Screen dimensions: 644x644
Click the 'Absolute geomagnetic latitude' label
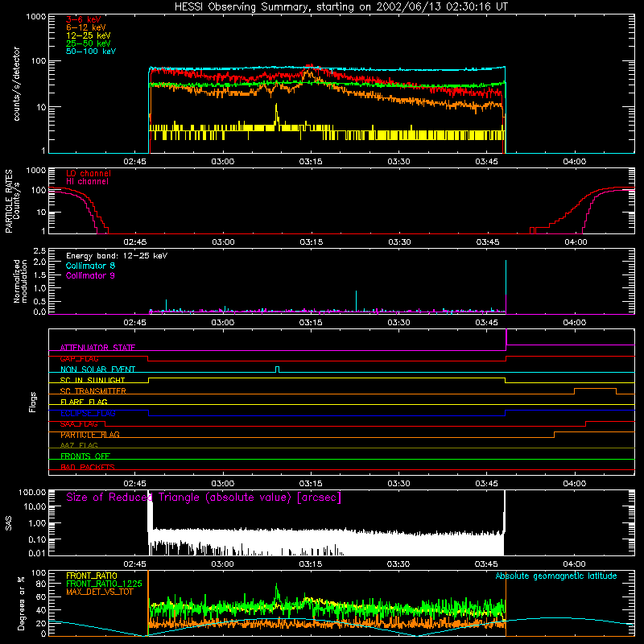pos(556,576)
